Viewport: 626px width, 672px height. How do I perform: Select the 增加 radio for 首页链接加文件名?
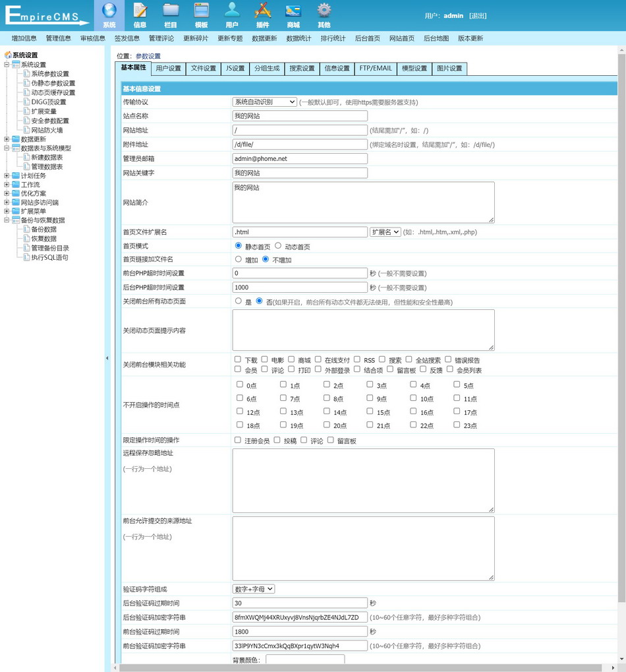(x=239, y=259)
